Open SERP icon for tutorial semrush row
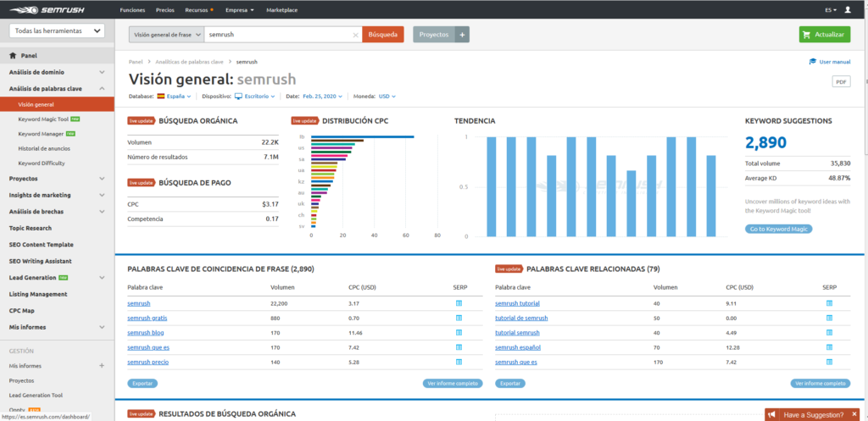This screenshot has width=868, height=421. coord(829,333)
